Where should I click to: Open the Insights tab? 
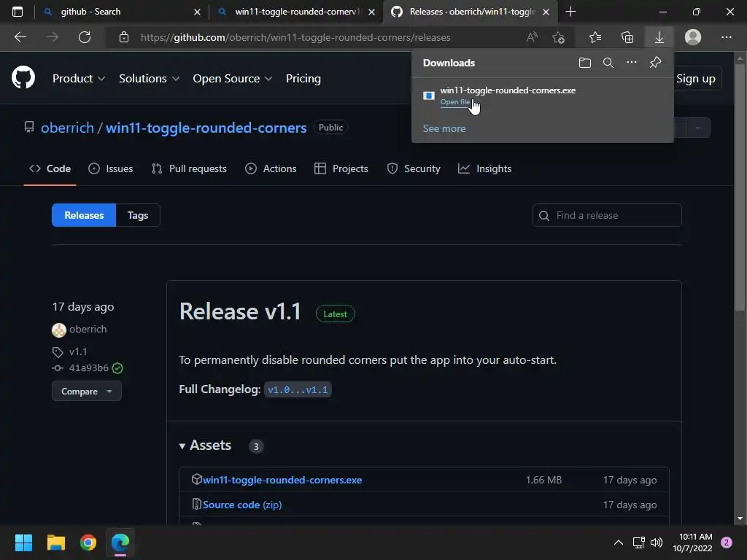[x=484, y=168]
